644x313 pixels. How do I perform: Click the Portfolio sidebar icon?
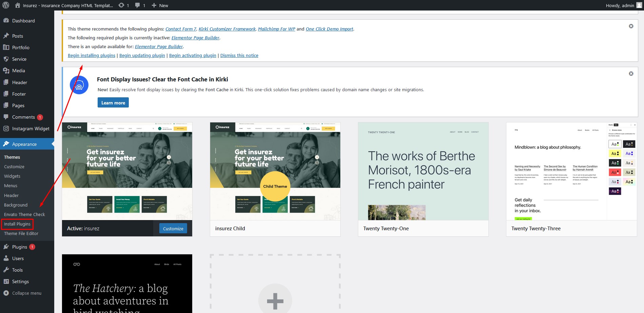click(x=6, y=47)
